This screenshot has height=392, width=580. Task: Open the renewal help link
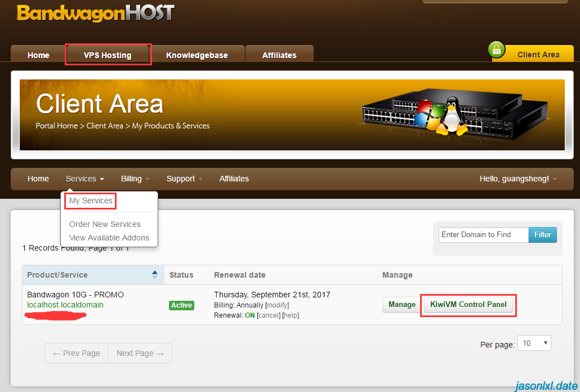coord(291,315)
